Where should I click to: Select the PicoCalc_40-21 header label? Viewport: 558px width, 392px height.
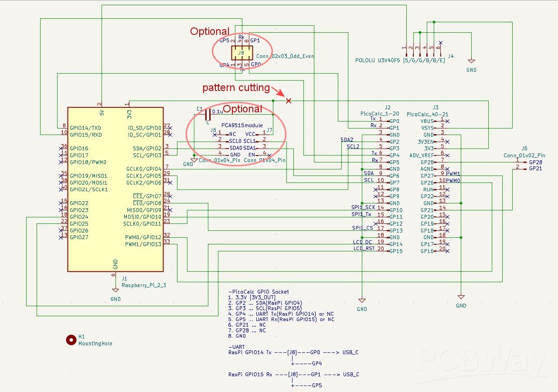(x=427, y=114)
